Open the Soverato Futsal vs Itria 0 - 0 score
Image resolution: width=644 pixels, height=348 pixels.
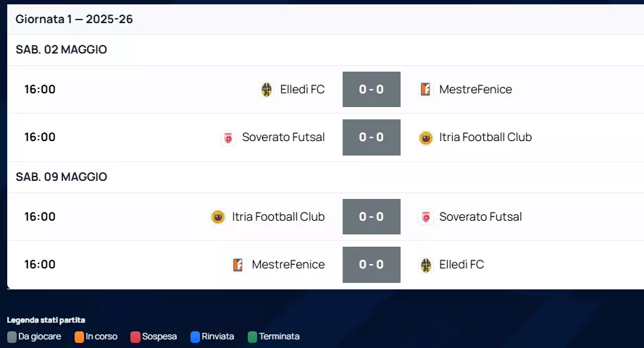pos(372,137)
